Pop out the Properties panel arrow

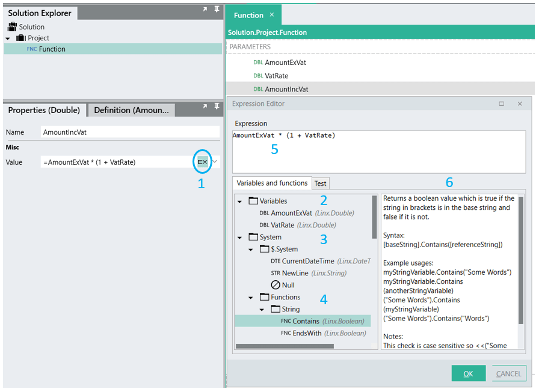coord(205,106)
